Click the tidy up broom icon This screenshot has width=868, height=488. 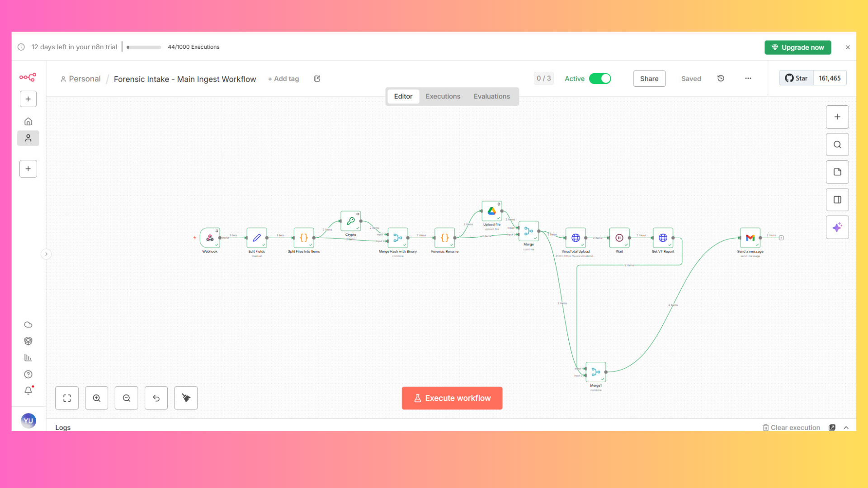click(x=186, y=398)
